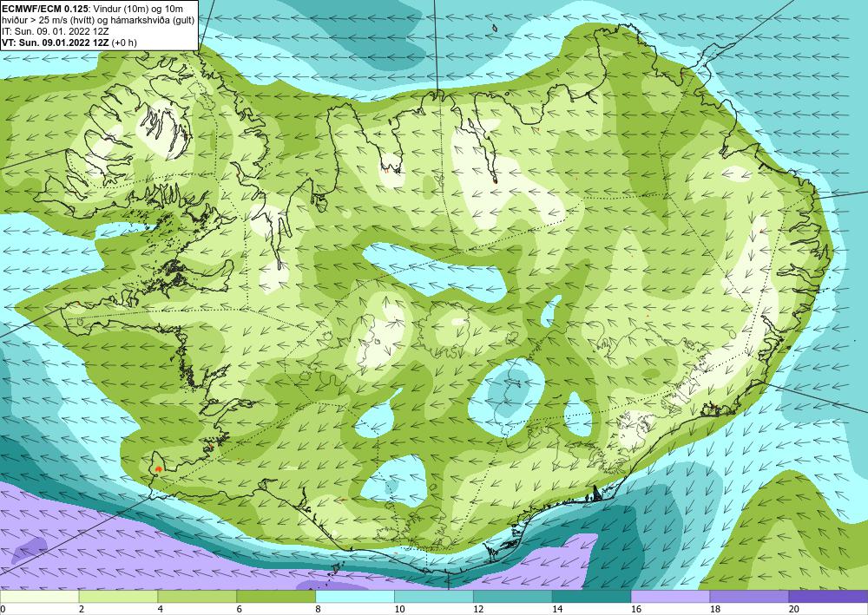Click the "(+0 h)" forecast offset text
Image resolution: width=868 pixels, height=615 pixels.
click(124, 43)
